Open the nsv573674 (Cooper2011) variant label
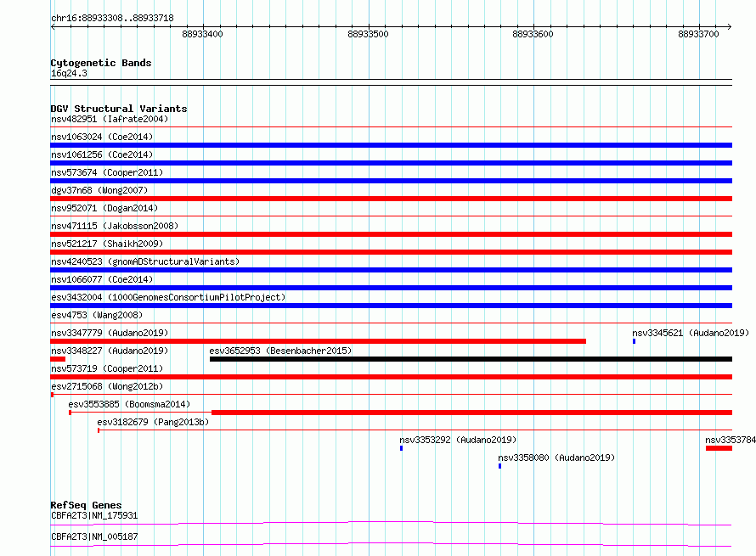This screenshot has height=556, width=756. [x=107, y=172]
